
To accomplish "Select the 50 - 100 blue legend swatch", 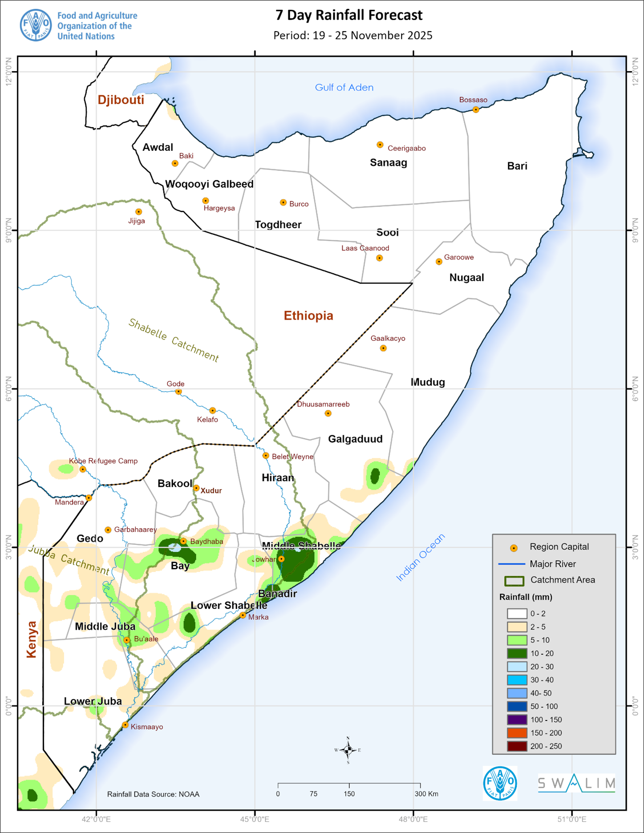I will coord(517,706).
